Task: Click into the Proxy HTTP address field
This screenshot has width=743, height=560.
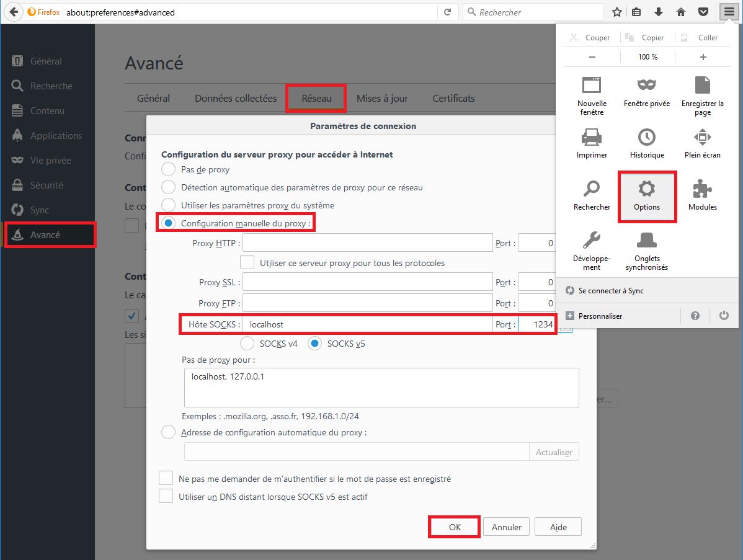Action: coord(367,243)
